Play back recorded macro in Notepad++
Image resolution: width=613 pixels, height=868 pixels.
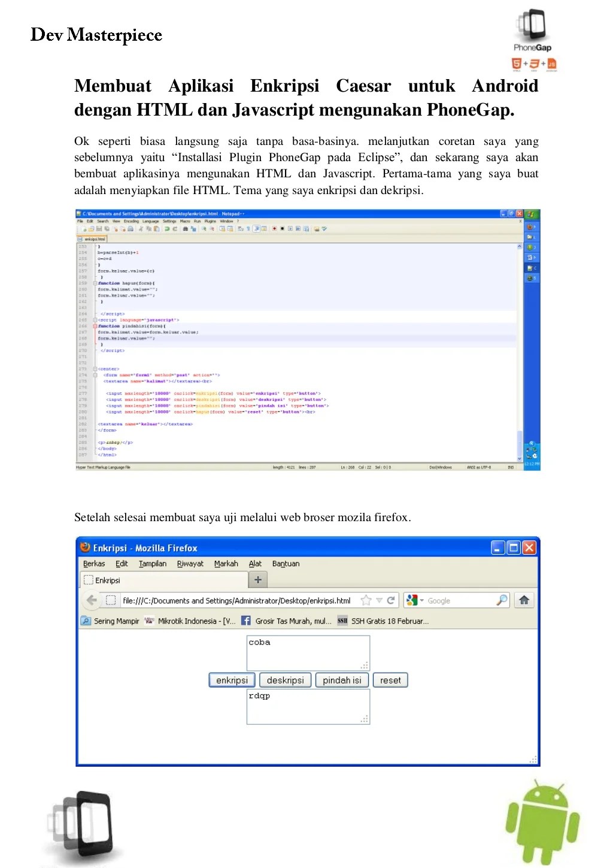coord(290,228)
